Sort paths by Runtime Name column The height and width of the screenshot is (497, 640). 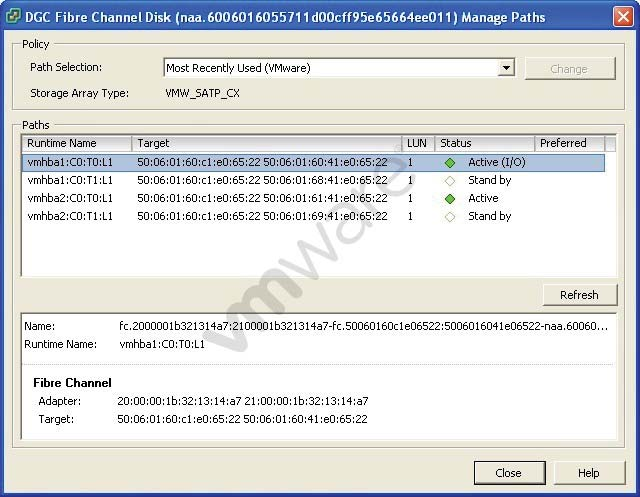click(x=77, y=143)
